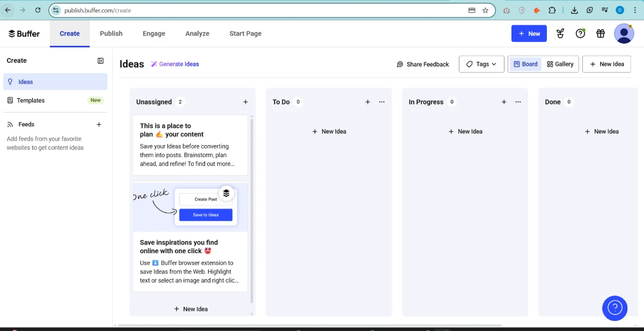
Task: Open the camera extension icon
Action: pos(507,10)
